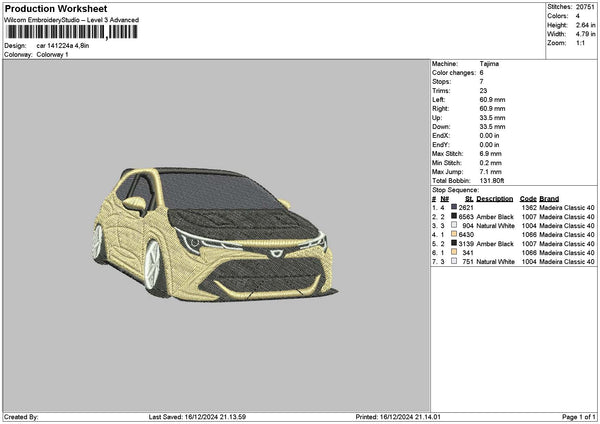Image resolution: width=600 pixels, height=424 pixels.
Task: Click the Machine value Tajima
Action: click(x=490, y=63)
